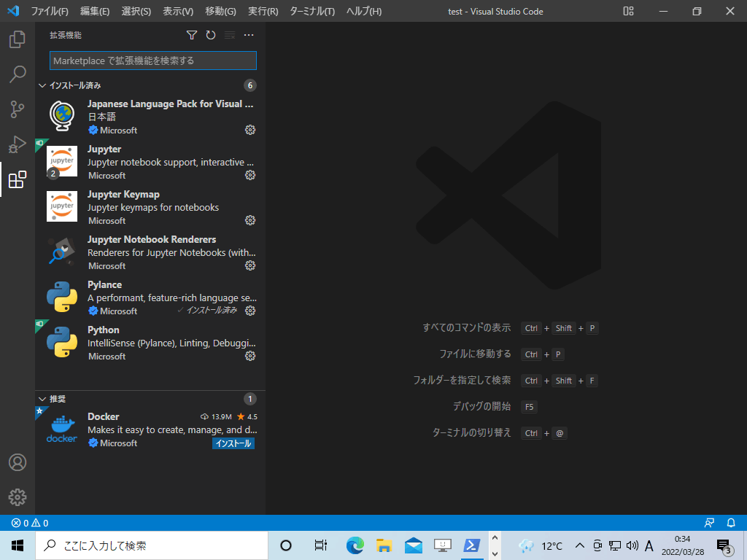Open Windows Start menu
The width and height of the screenshot is (747, 560).
click(x=18, y=545)
